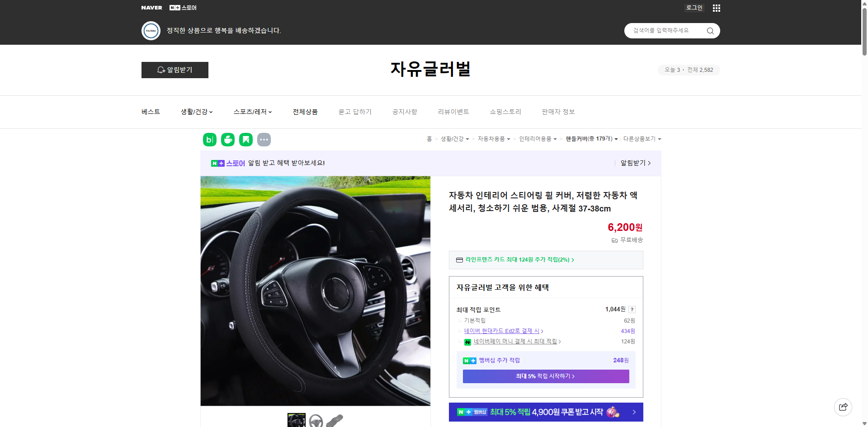The width and height of the screenshot is (868, 427).
Task: Open the 전체상품 menu item
Action: pos(305,112)
